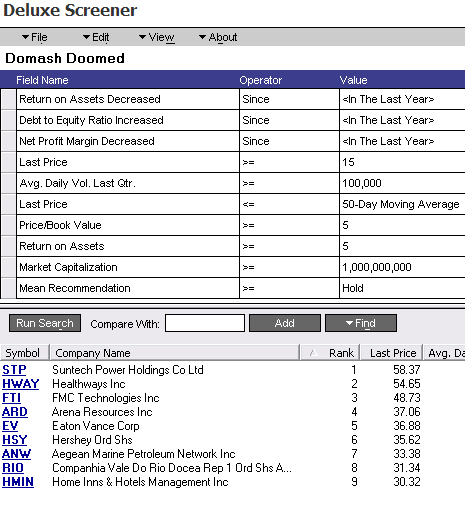Click the Debt to Equity Ratio Increased field
465x507 pixels.
click(128, 120)
